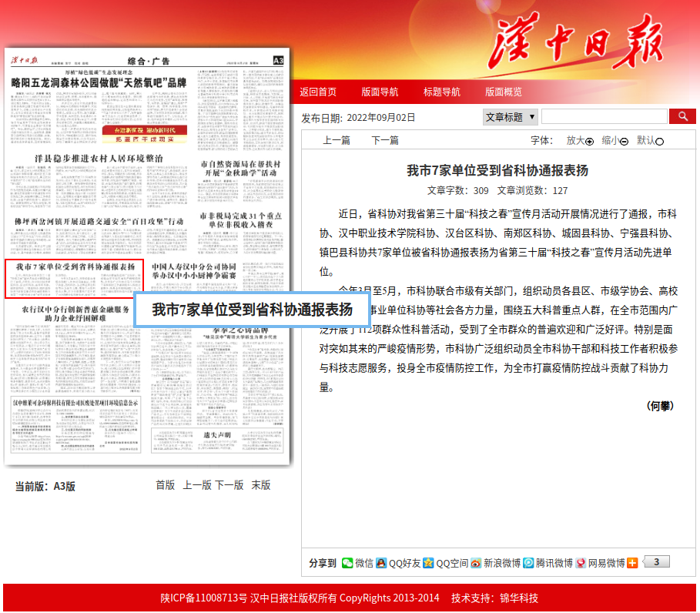The image size is (700, 613).
Task: Jump to the last page 末版
Action: [261, 485]
